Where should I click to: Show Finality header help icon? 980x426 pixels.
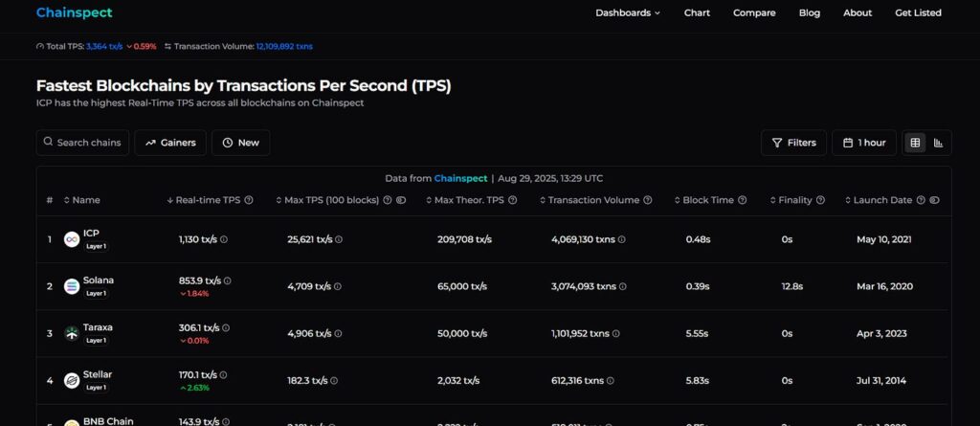click(x=820, y=200)
